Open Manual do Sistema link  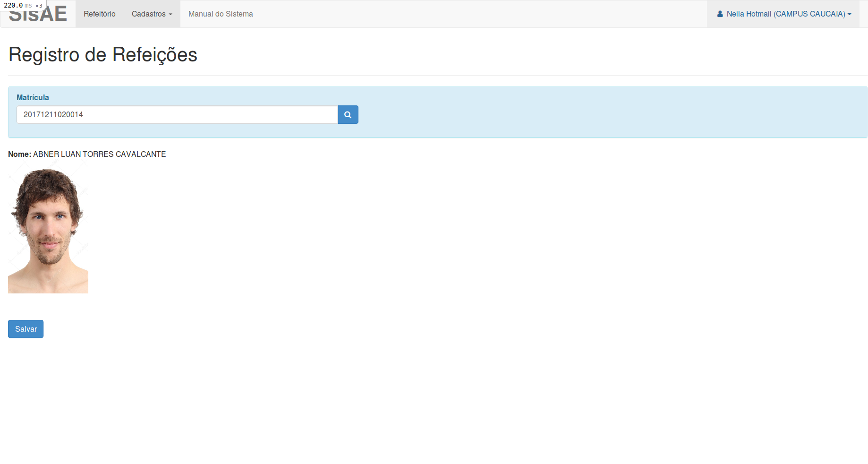221,14
